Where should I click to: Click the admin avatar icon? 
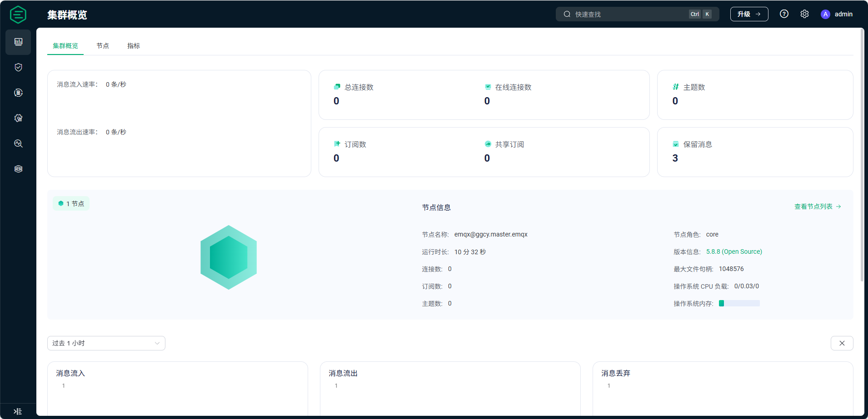[825, 14]
